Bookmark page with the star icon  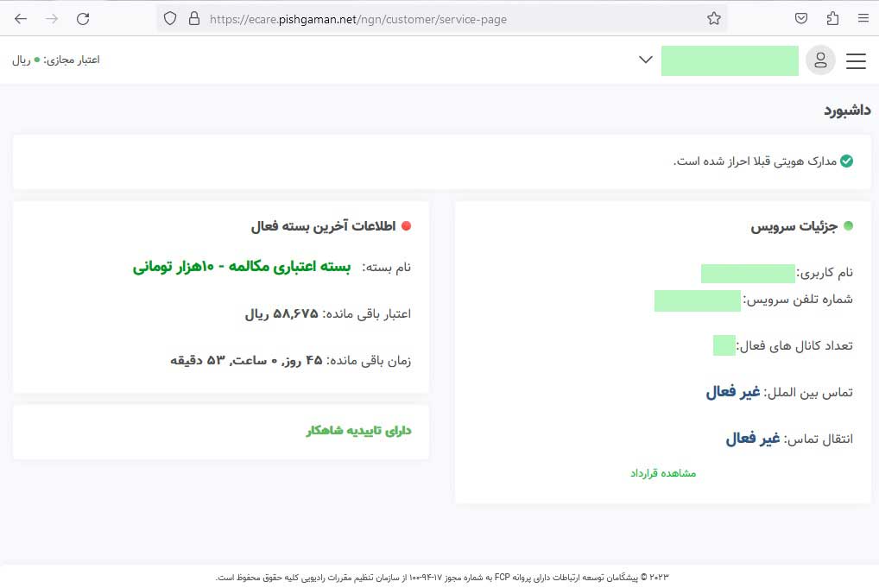713,18
